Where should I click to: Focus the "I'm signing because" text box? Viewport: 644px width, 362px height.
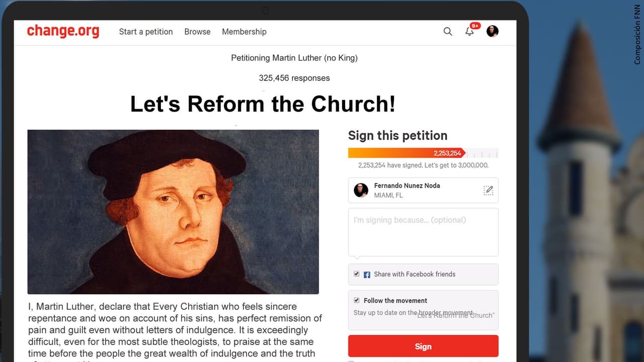coord(423,232)
